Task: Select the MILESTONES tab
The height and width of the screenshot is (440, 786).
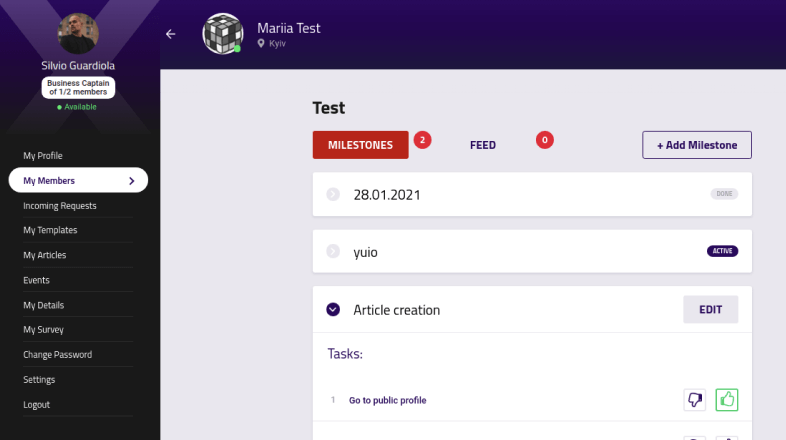Action: [x=360, y=145]
